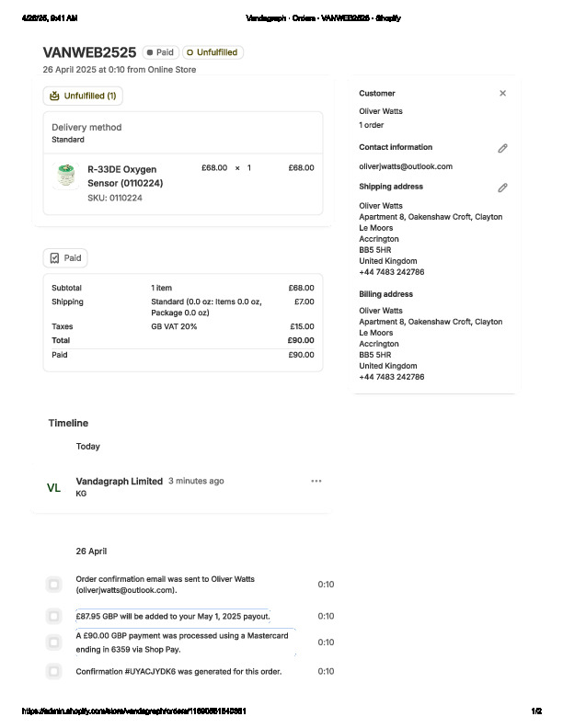Viewport: 563px width, 728px height.
Task: View the customer's 1 order link
Action: point(371,125)
